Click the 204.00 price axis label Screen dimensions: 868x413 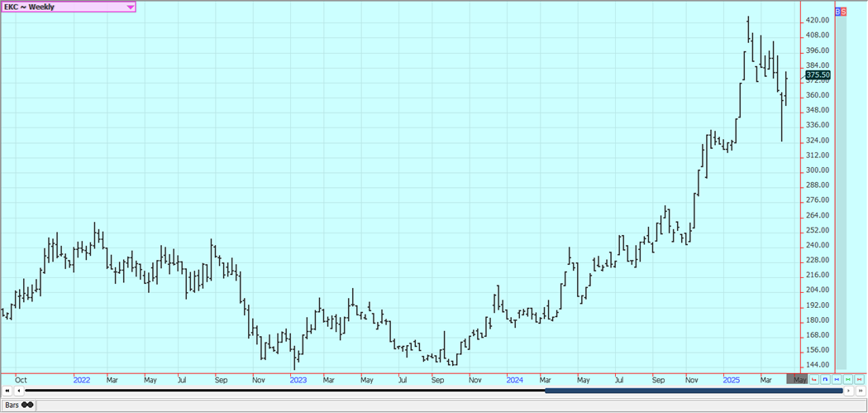click(818, 290)
